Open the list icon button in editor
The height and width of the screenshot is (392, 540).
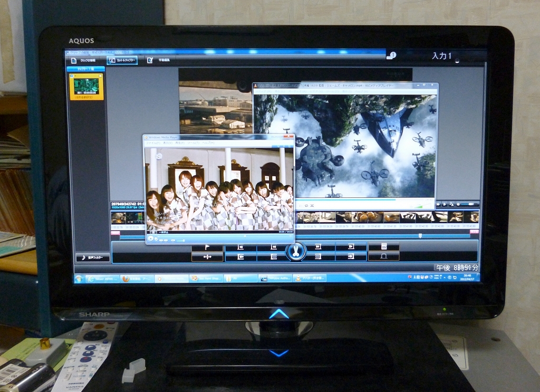384,246
